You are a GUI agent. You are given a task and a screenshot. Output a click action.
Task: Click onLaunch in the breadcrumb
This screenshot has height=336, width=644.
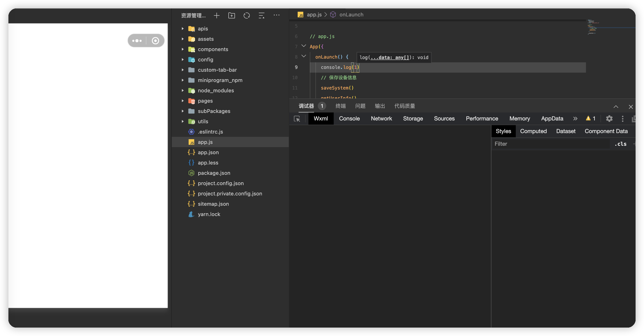pyautogui.click(x=351, y=15)
